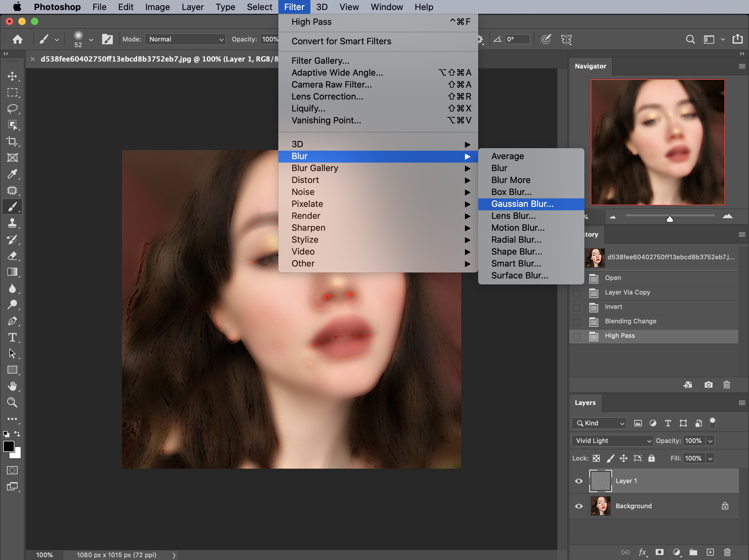
Task: Select the Clone Stamp tool
Action: 13,223
